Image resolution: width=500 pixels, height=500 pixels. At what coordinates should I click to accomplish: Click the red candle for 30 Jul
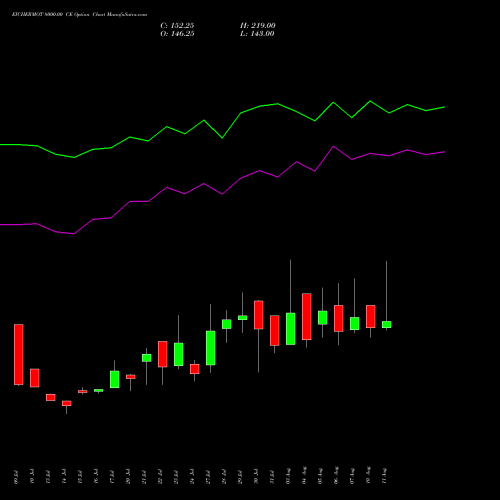pyautogui.click(x=259, y=315)
